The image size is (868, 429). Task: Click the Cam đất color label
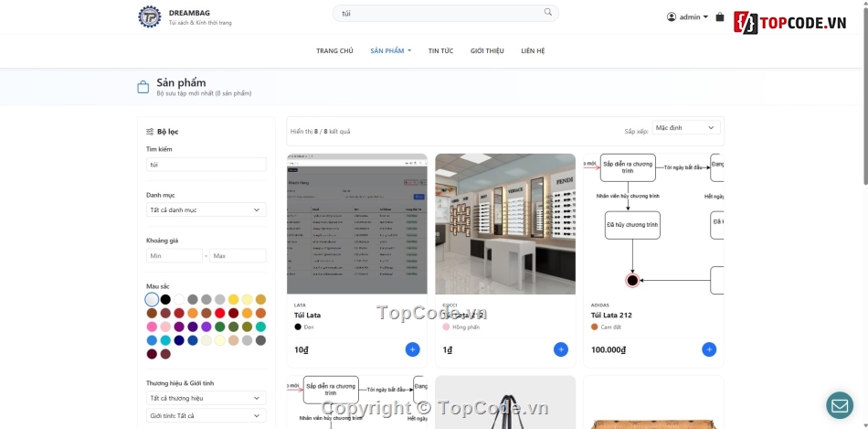[x=611, y=327]
